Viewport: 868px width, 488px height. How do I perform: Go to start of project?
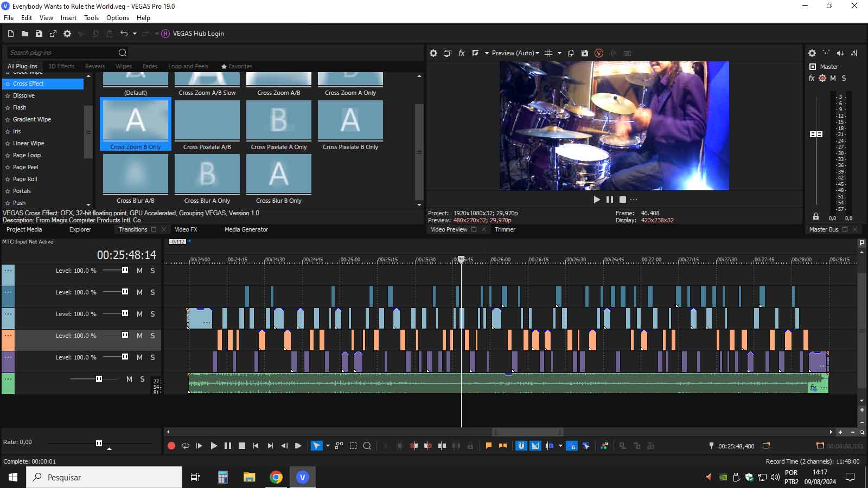point(256,446)
